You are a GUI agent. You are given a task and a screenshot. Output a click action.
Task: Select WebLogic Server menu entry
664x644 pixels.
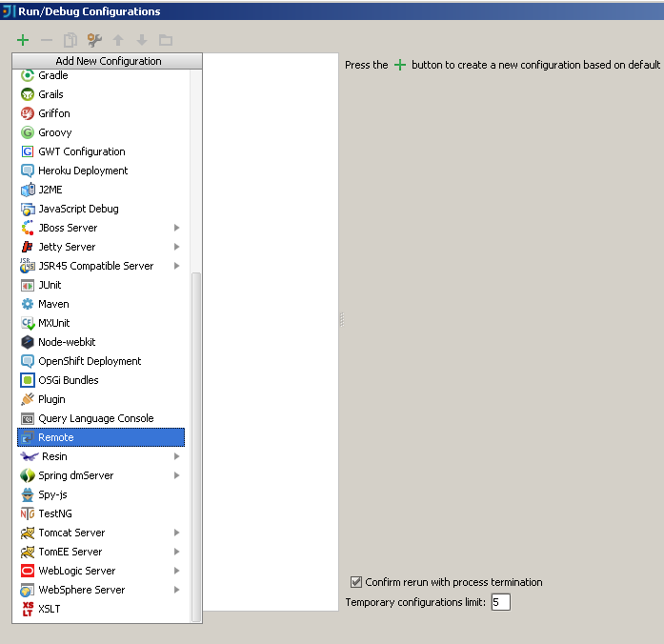point(101,571)
